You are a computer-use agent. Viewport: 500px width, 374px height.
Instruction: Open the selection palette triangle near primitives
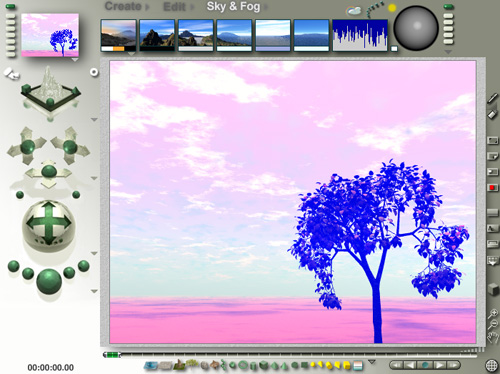372,362
